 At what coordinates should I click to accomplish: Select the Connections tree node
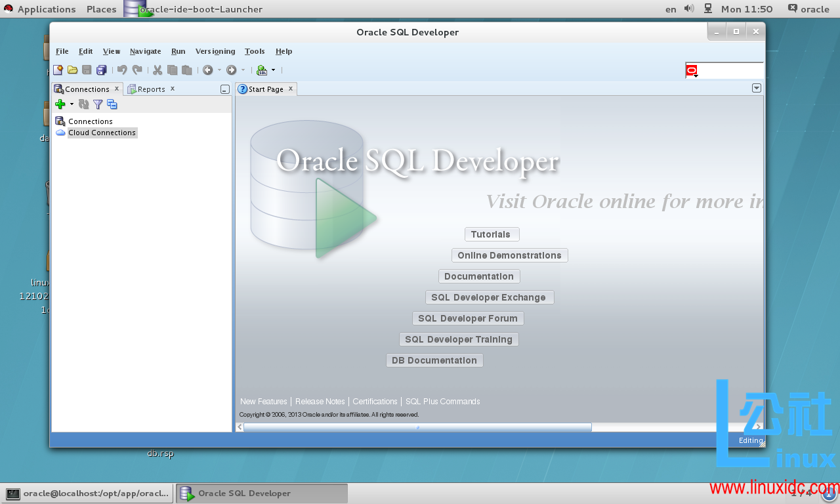point(91,121)
